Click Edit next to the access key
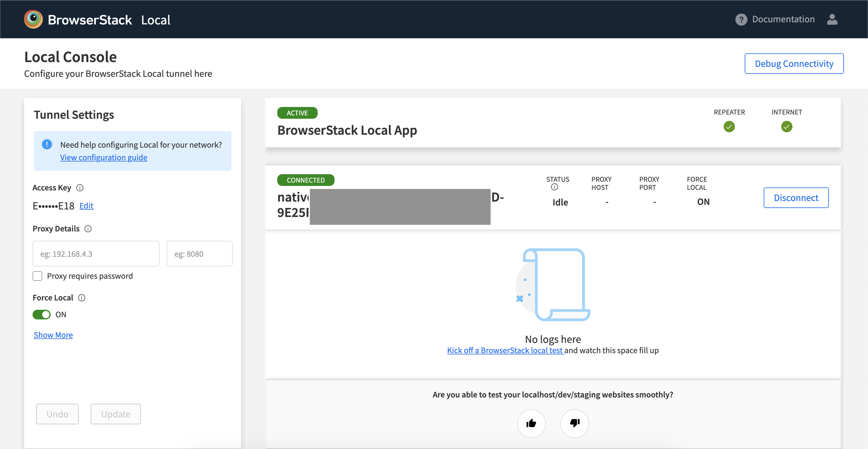 click(86, 206)
